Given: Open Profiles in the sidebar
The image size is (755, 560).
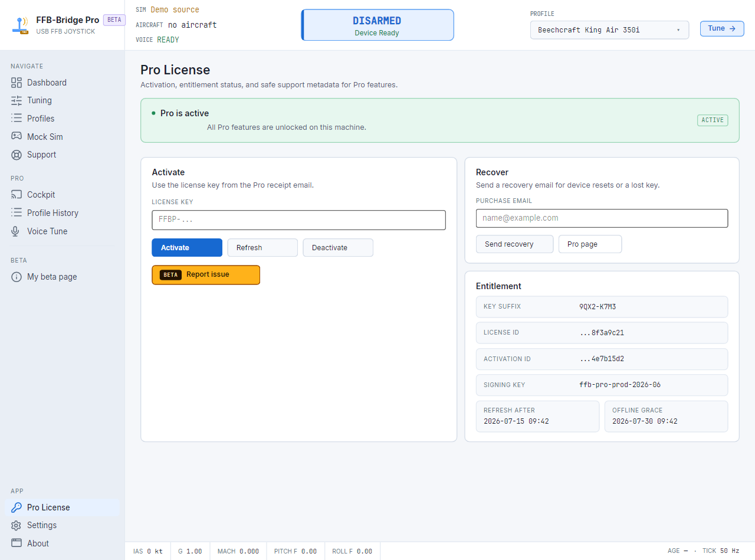Looking at the screenshot, I should click(x=62, y=119).
